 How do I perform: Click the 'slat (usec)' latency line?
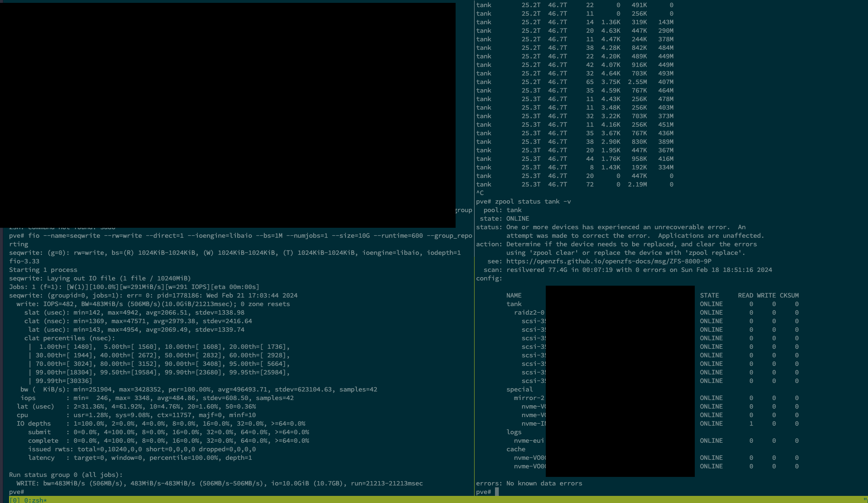134,312
